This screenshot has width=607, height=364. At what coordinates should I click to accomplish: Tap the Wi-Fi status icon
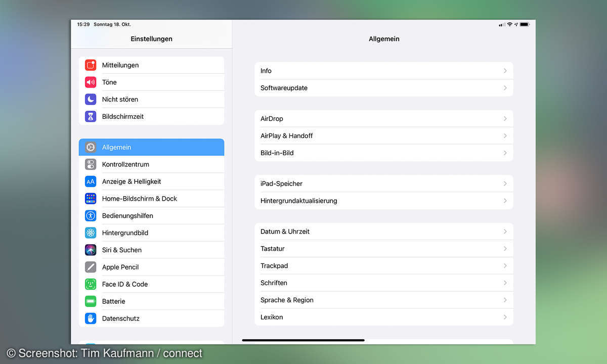coord(510,24)
